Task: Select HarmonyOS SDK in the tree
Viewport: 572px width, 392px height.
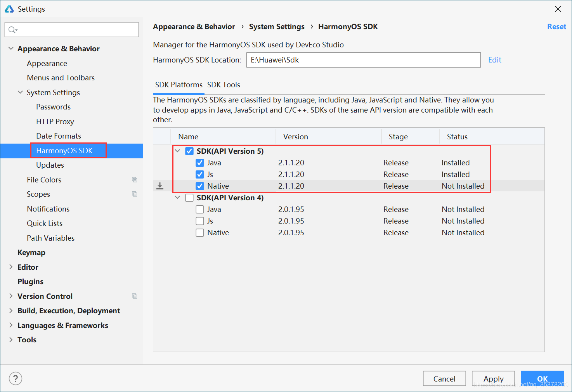Action: click(x=64, y=151)
